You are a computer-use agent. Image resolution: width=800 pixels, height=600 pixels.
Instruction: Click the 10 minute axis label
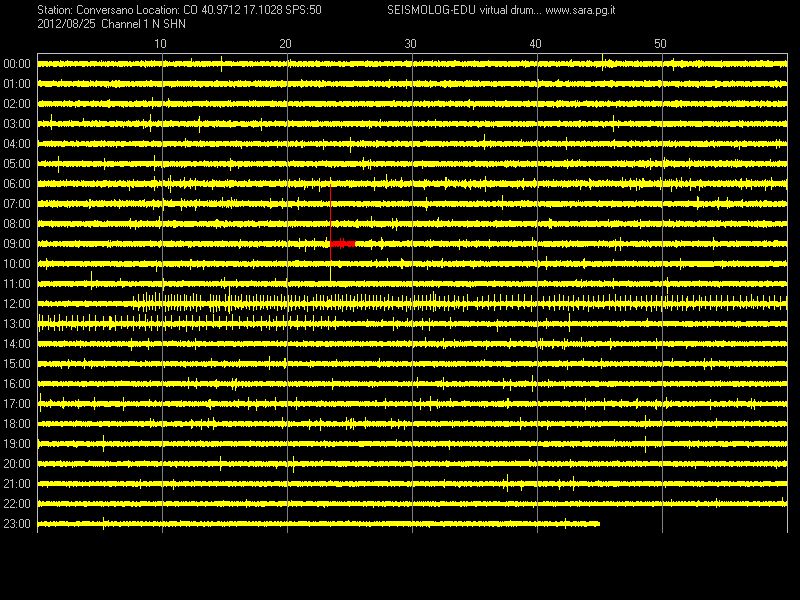(x=160, y=44)
